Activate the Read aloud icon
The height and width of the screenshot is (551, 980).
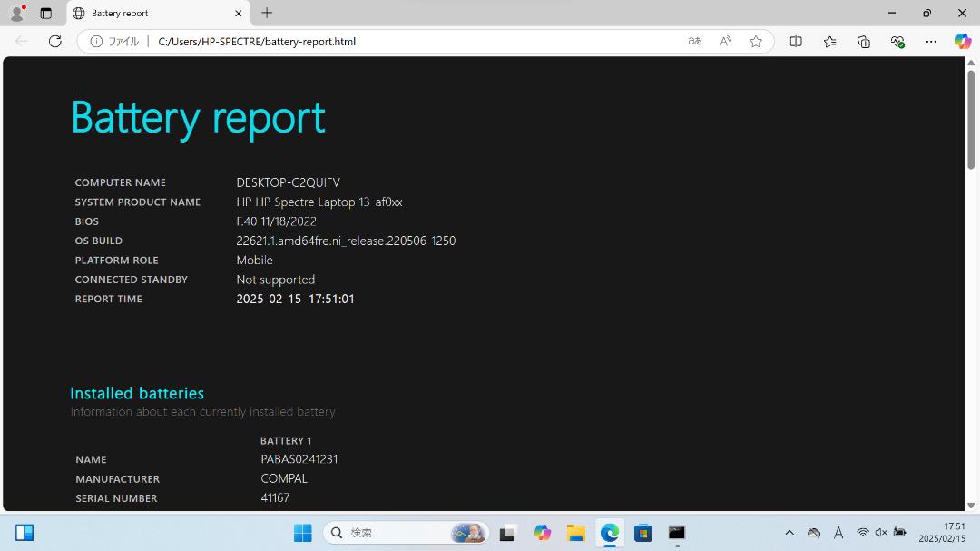click(725, 41)
